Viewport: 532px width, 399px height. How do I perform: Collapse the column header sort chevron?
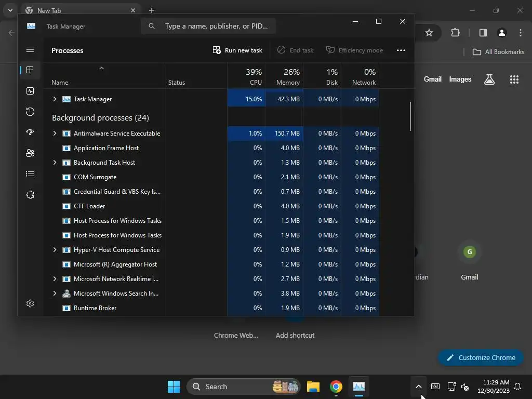click(101, 68)
